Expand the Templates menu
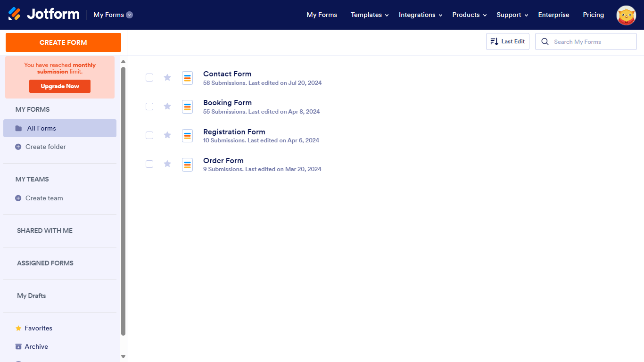Viewport: 644px width, 362px height. [370, 15]
